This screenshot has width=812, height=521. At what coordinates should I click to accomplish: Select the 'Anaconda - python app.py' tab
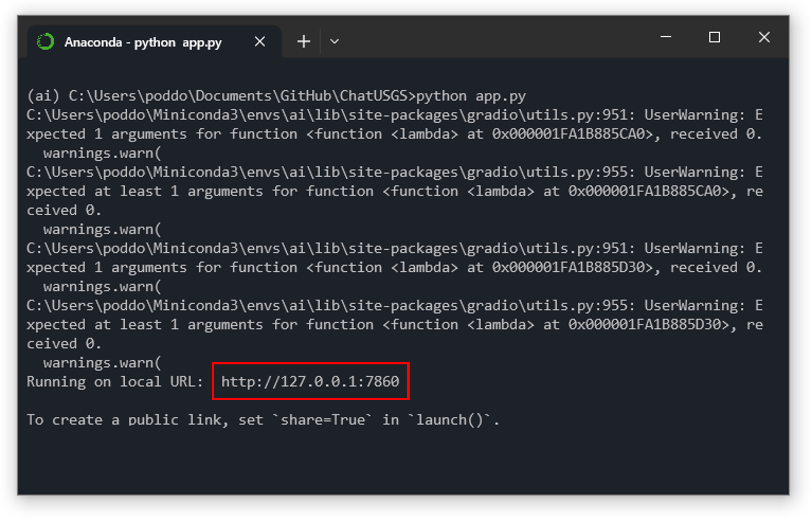pyautogui.click(x=143, y=42)
